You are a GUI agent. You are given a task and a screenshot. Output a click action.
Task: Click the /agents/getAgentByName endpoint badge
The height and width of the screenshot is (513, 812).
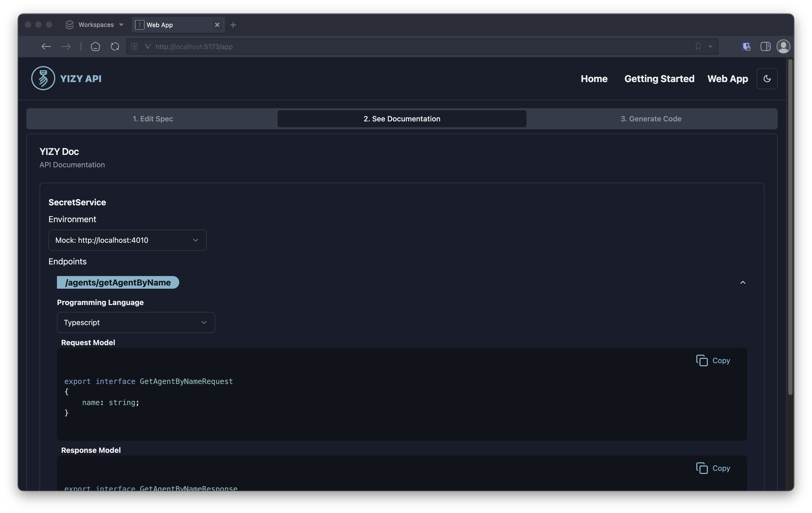click(x=118, y=282)
